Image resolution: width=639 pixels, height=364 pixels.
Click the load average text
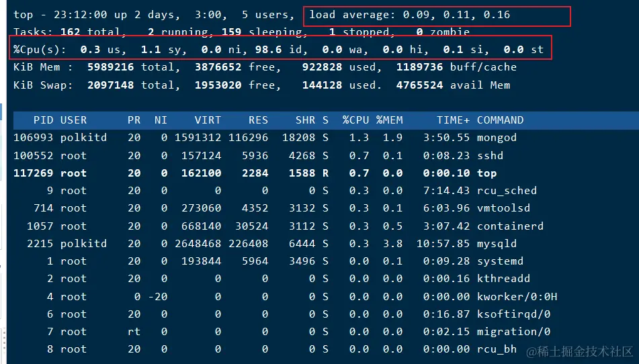click(409, 15)
